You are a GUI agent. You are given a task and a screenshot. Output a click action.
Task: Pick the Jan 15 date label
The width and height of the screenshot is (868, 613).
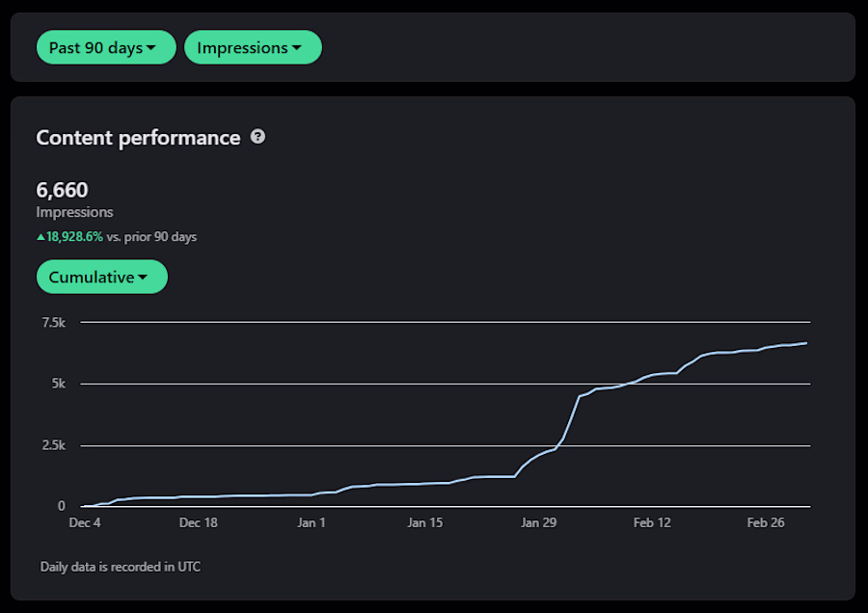(x=424, y=523)
